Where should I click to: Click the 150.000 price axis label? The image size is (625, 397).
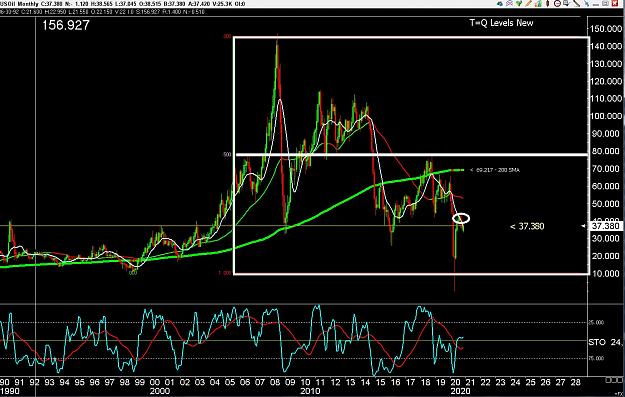(x=605, y=29)
